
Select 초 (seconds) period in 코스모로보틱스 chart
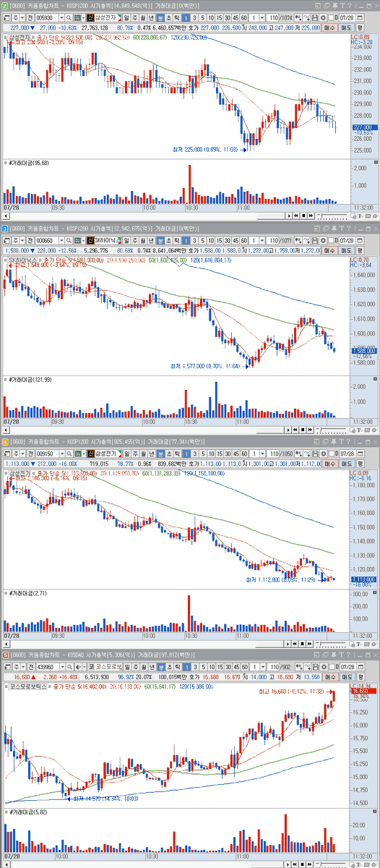pos(169,667)
